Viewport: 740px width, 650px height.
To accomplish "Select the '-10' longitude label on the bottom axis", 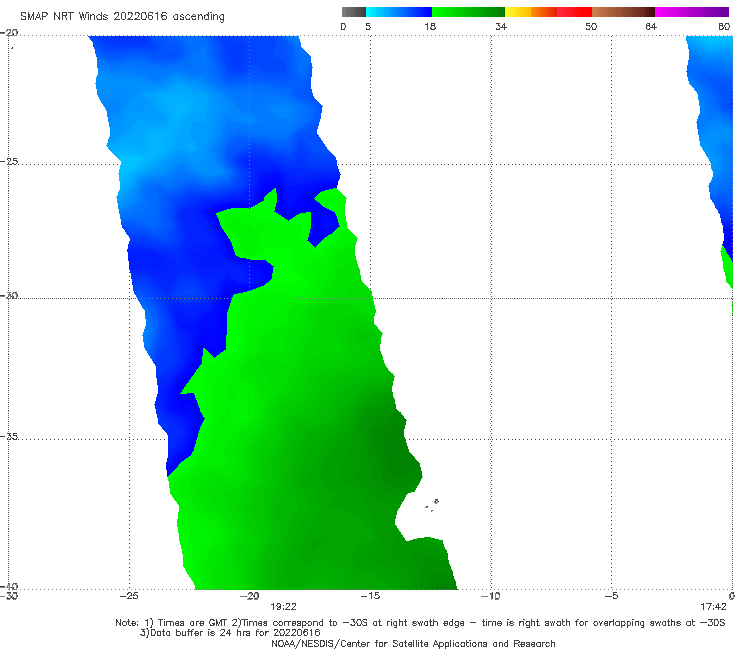I will point(490,596).
